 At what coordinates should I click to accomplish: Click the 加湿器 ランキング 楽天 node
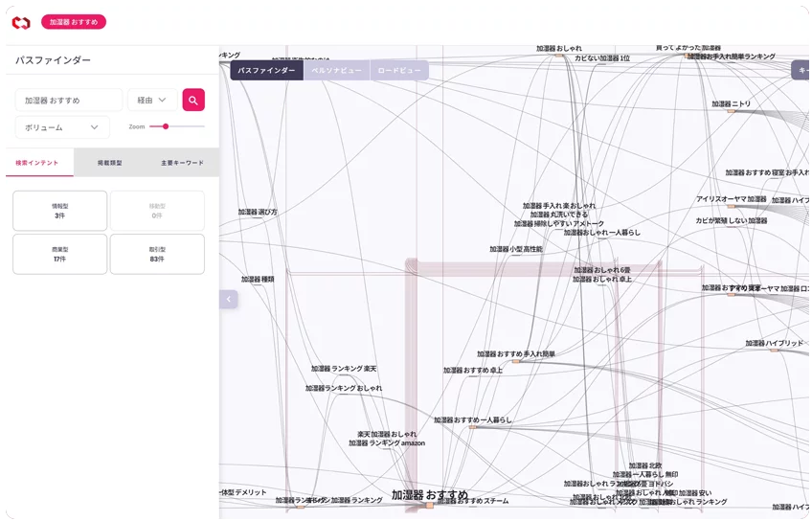coord(344,369)
